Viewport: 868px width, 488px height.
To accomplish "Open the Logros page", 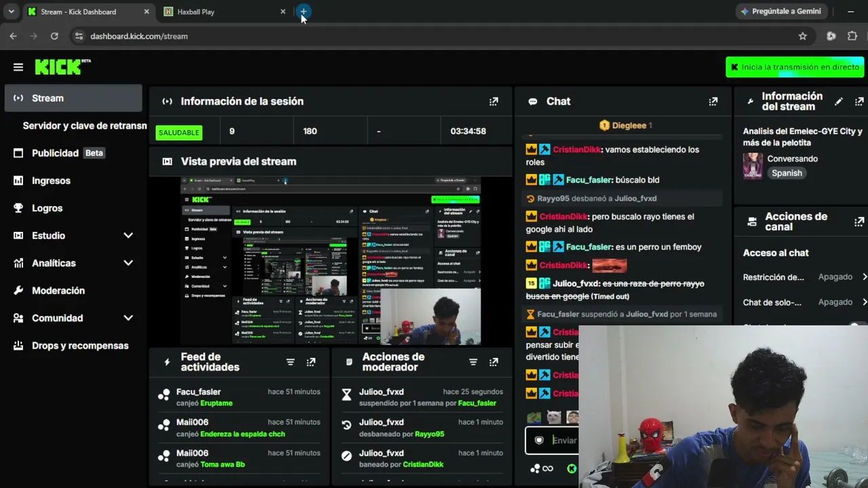I will [x=73, y=208].
